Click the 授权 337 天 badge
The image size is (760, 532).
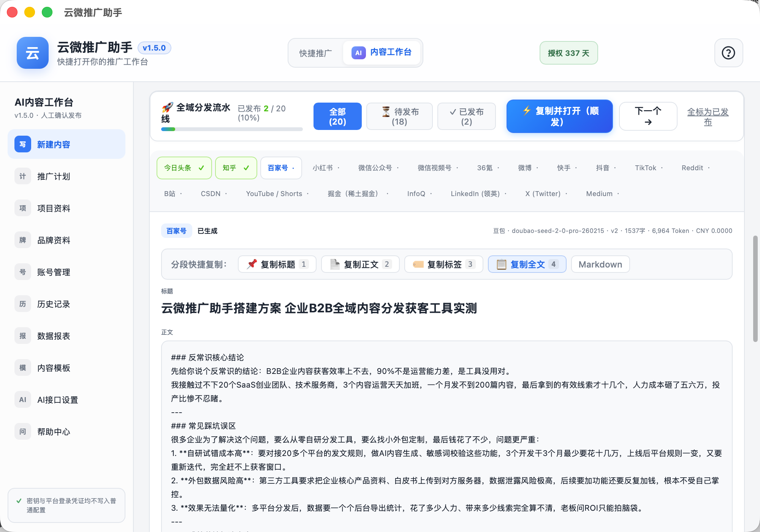(x=568, y=53)
